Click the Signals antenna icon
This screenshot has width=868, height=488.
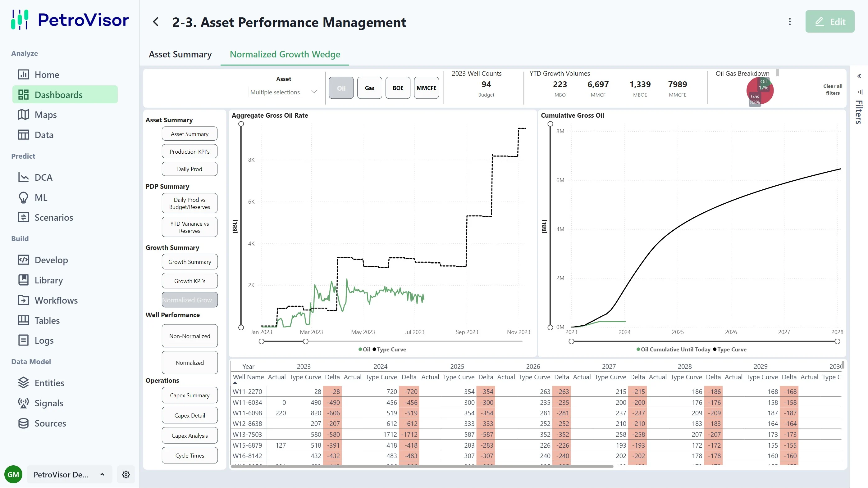[23, 403]
